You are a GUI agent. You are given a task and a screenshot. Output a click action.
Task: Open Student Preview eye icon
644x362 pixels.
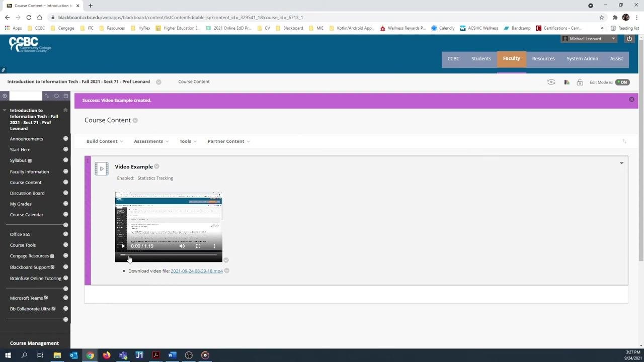pyautogui.click(x=551, y=82)
